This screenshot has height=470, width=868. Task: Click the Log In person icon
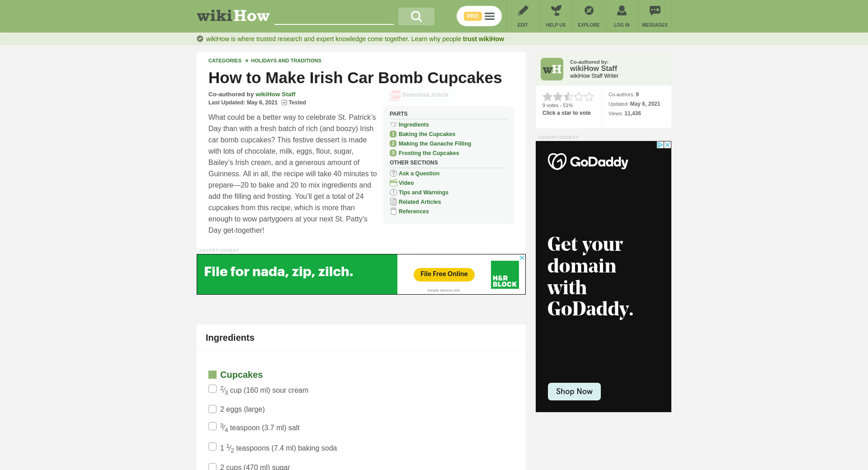[622, 10]
